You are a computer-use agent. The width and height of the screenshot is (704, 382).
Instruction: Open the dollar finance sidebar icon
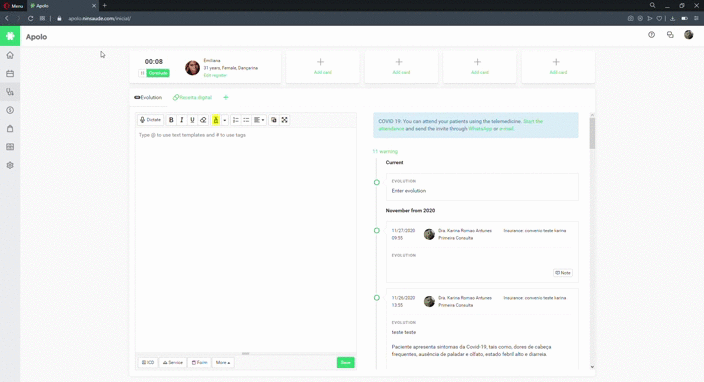(10, 110)
